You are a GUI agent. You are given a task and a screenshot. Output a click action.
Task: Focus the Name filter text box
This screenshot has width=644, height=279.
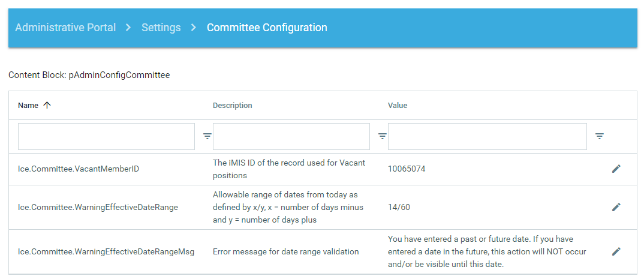[106, 136]
